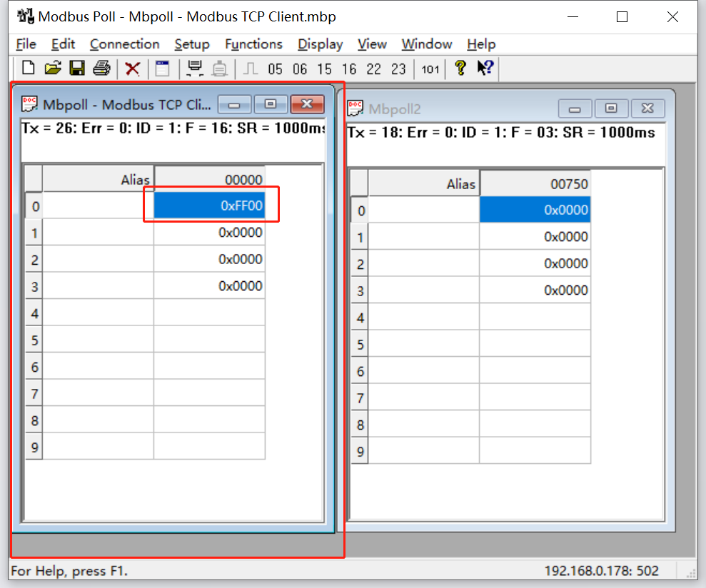Click the About question mark icon

coord(460,69)
